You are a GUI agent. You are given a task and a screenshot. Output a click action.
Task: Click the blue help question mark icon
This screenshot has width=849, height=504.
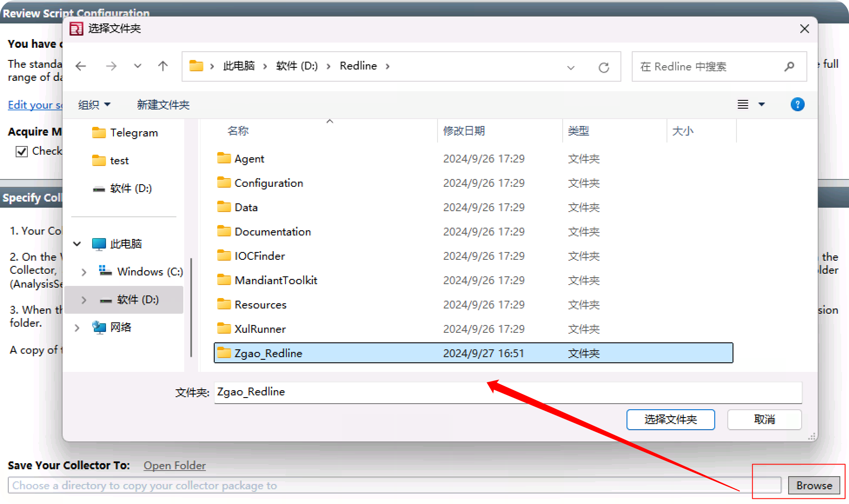(797, 104)
